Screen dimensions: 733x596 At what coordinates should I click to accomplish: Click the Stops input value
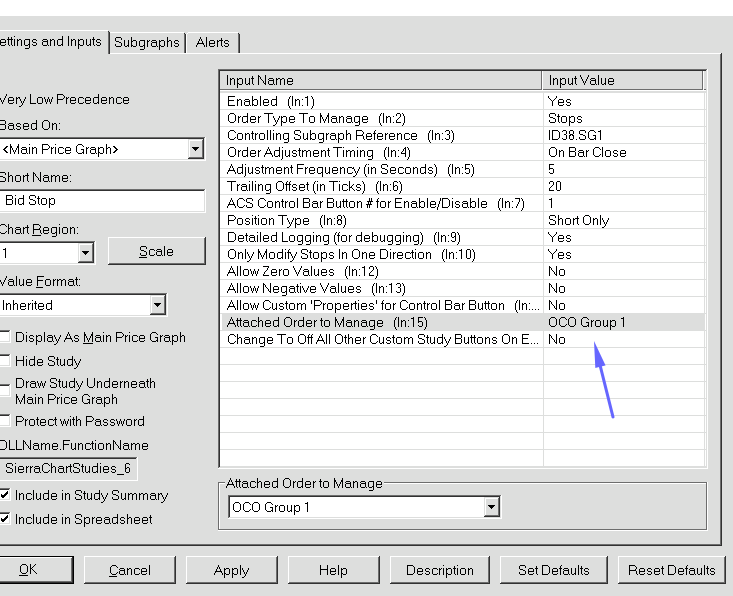[565, 118]
